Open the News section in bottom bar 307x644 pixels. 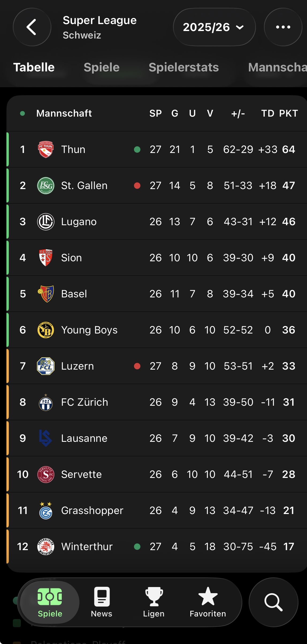(102, 602)
